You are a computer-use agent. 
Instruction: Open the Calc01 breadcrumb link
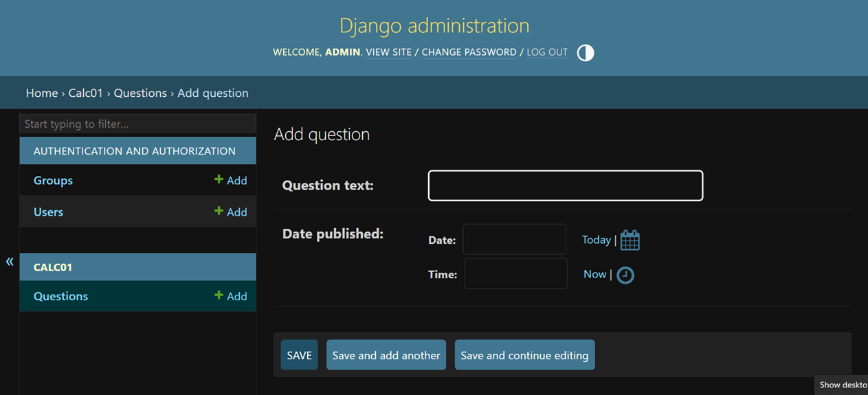[85, 93]
